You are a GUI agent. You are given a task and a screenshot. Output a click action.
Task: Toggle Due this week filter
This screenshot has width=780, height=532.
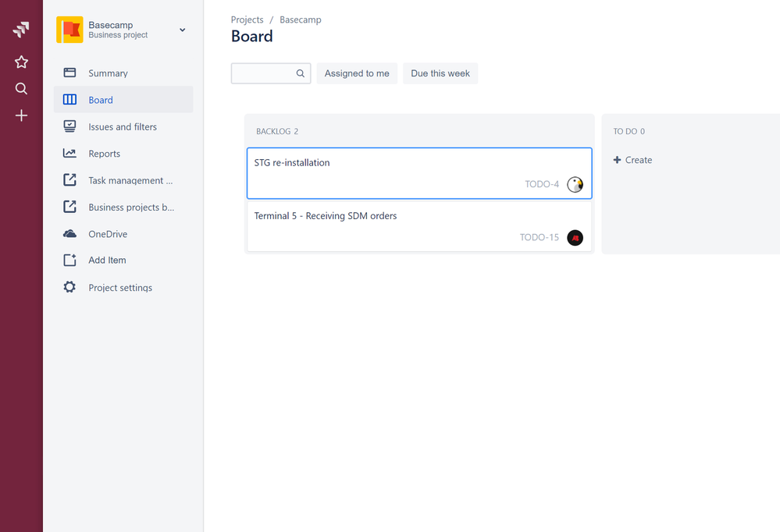coord(440,73)
